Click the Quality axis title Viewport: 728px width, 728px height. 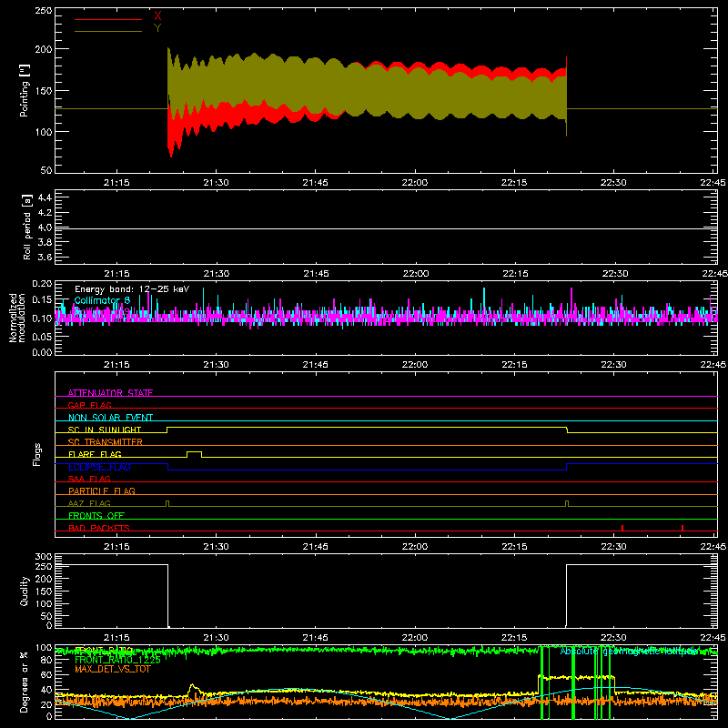pyautogui.click(x=25, y=591)
